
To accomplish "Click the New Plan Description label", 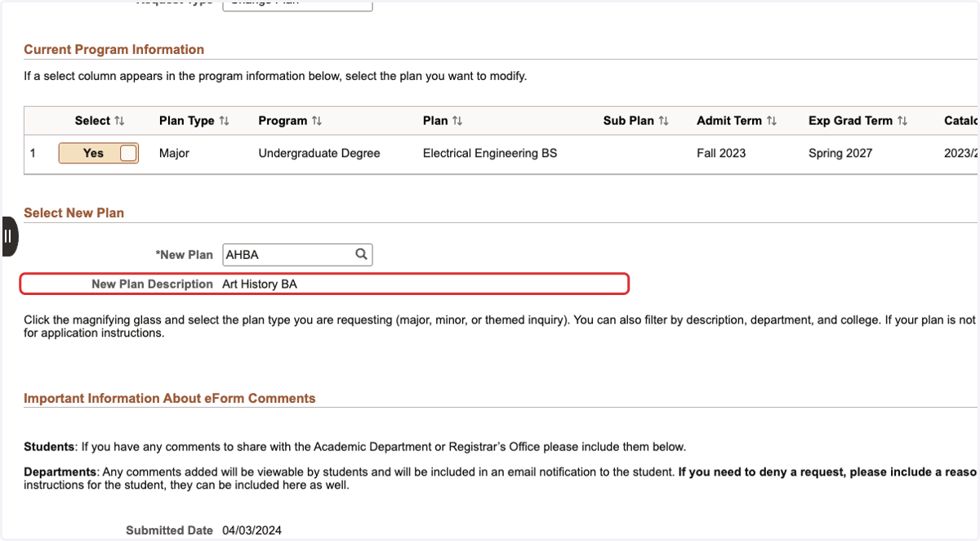I will click(152, 284).
